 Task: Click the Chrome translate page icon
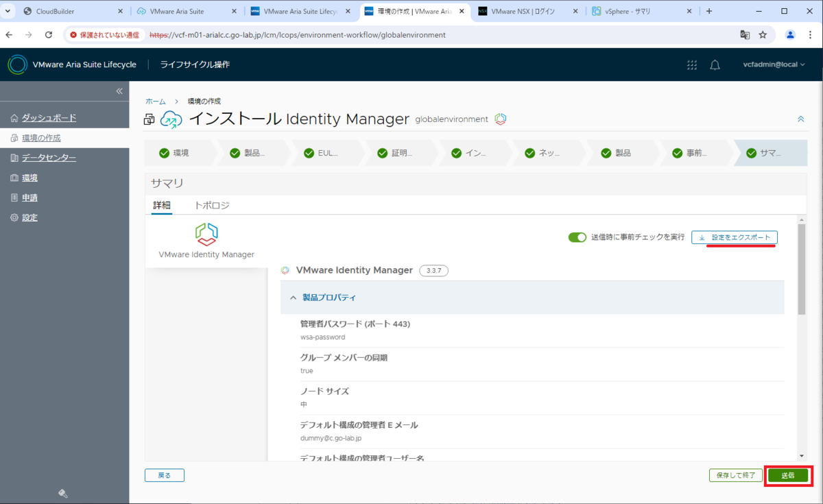point(745,34)
